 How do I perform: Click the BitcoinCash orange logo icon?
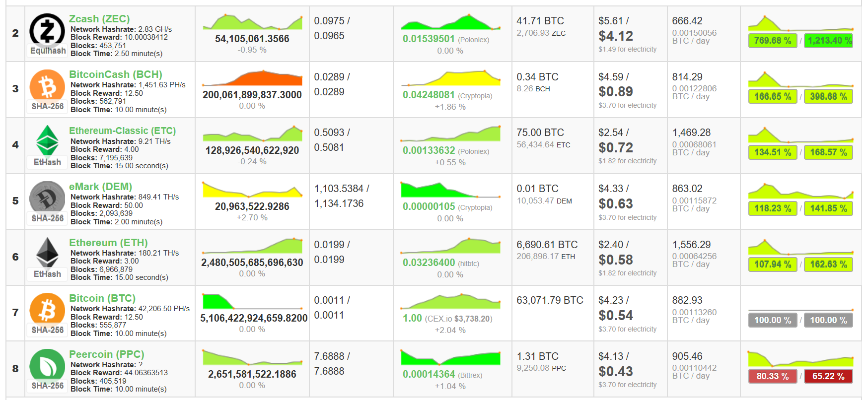click(x=47, y=86)
